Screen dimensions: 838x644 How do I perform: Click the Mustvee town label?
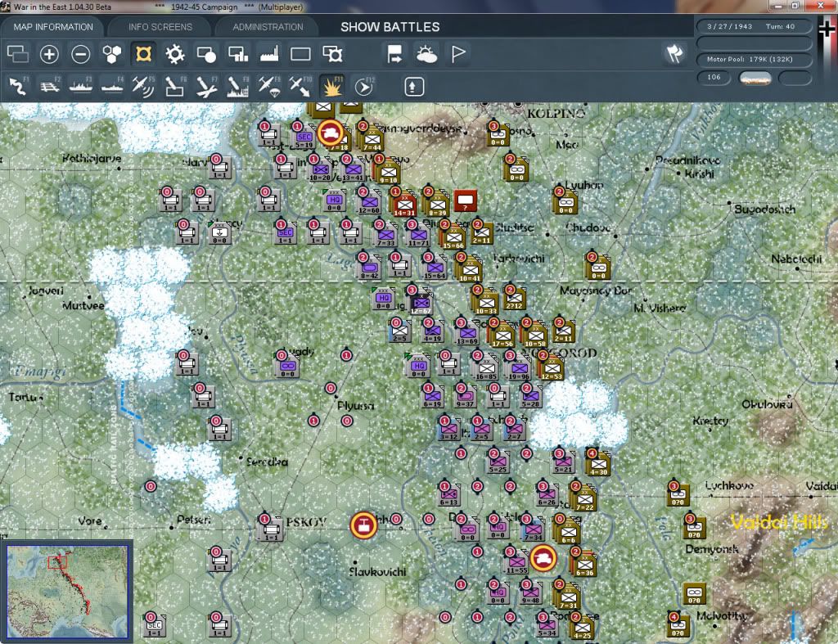tap(83, 306)
